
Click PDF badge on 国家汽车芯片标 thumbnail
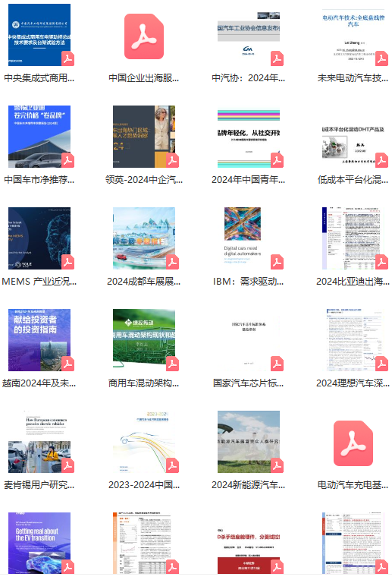(277, 364)
